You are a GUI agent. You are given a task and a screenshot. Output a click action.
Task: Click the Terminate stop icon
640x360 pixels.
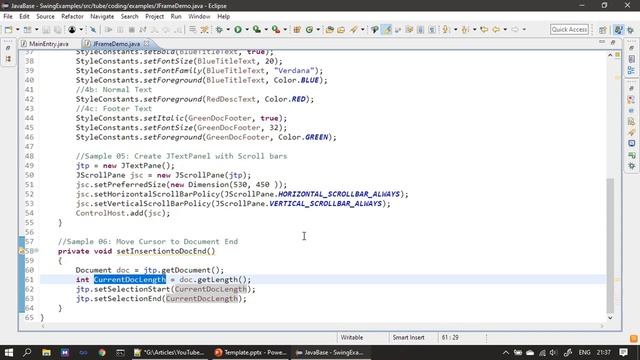[x=131, y=29]
